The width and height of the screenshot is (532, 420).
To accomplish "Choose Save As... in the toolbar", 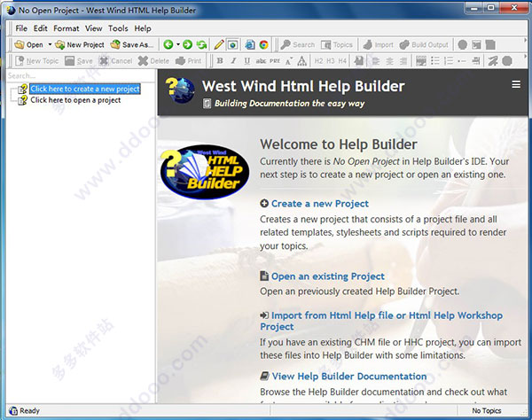I will tap(132, 44).
